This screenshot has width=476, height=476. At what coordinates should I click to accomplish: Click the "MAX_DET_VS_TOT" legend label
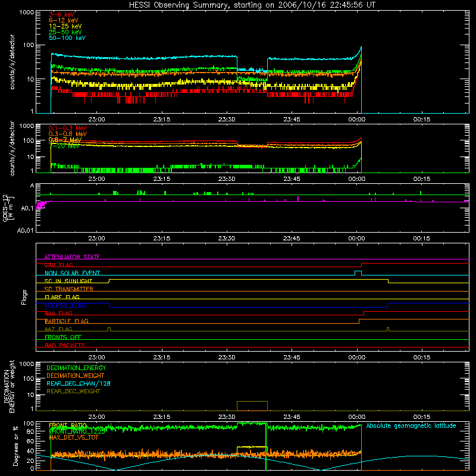click(73, 437)
